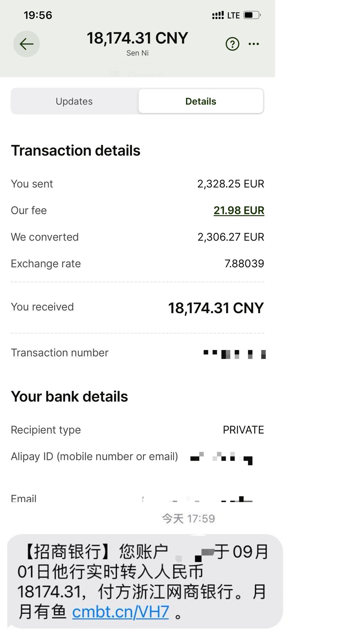The height and width of the screenshot is (642, 364).
Task: Tap the blurred Alipay ID value
Action: 222,458
